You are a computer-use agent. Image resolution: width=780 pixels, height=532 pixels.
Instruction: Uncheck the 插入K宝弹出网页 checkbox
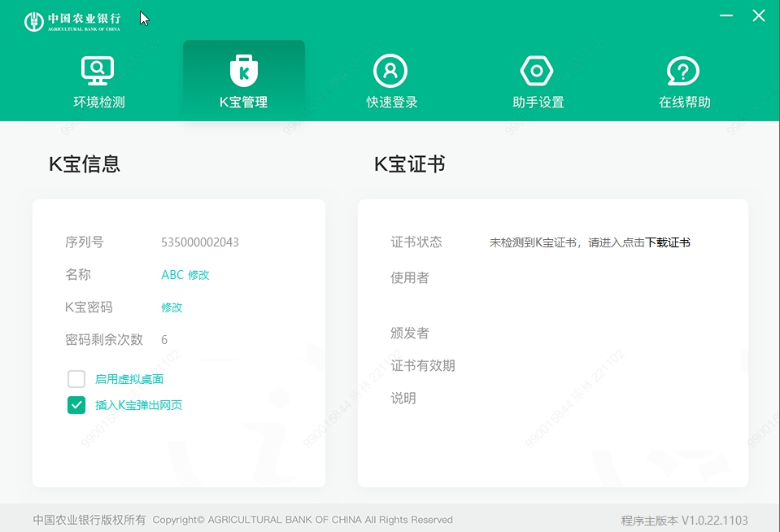(76, 405)
